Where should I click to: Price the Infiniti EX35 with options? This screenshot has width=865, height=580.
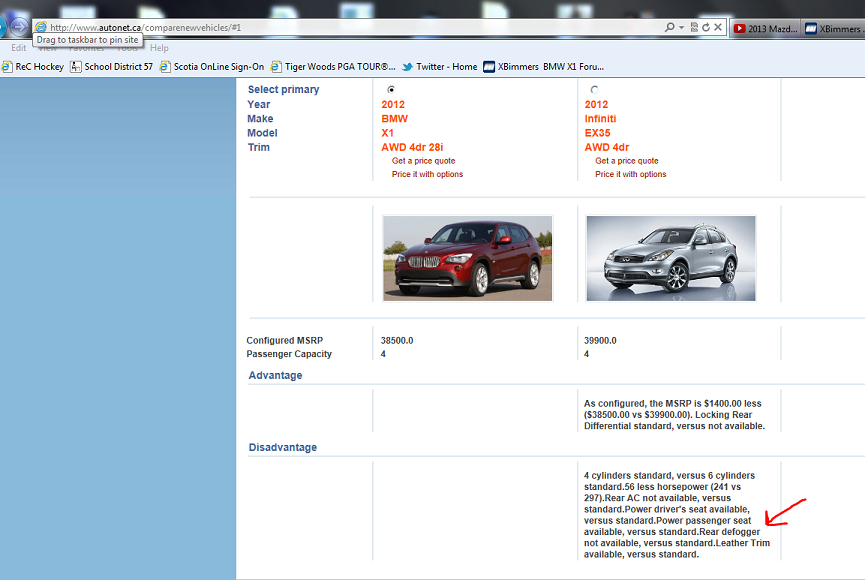(631, 174)
